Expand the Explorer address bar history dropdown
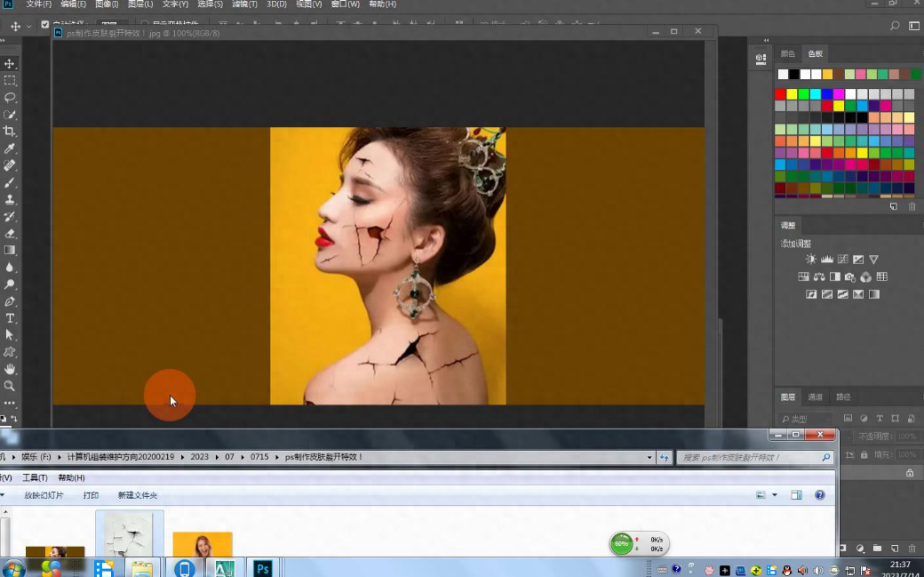The image size is (924, 577). [x=649, y=457]
